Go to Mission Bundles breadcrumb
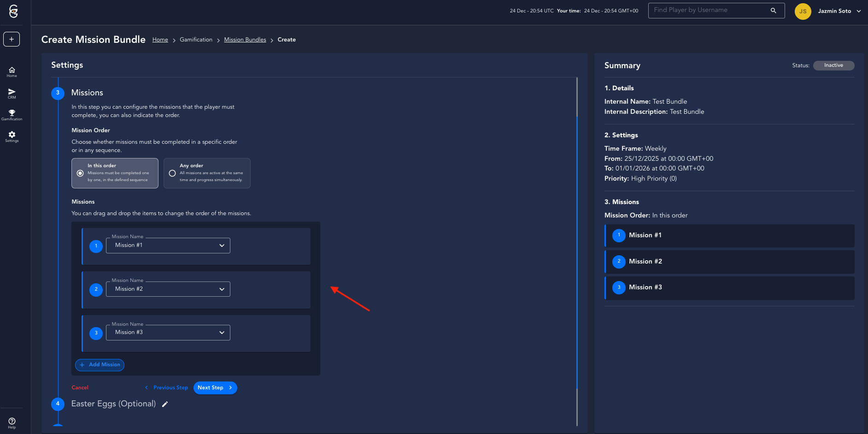Screen dimensions: 868x434 pyautogui.click(x=245, y=40)
